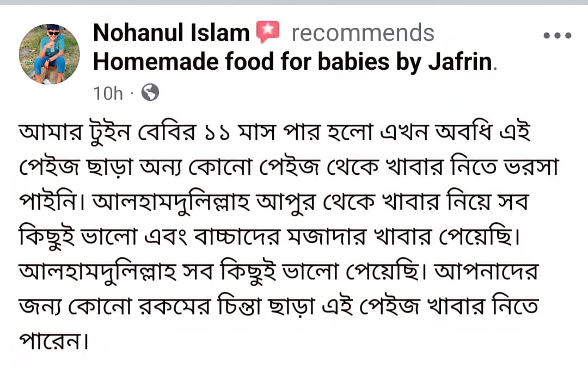Click the red recommendation star badge

(x=267, y=32)
